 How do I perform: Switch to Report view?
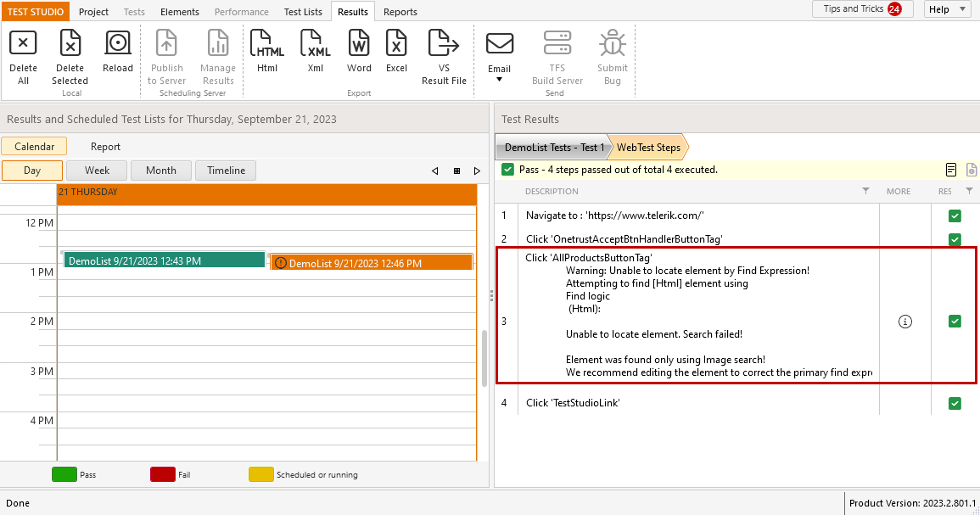point(105,146)
